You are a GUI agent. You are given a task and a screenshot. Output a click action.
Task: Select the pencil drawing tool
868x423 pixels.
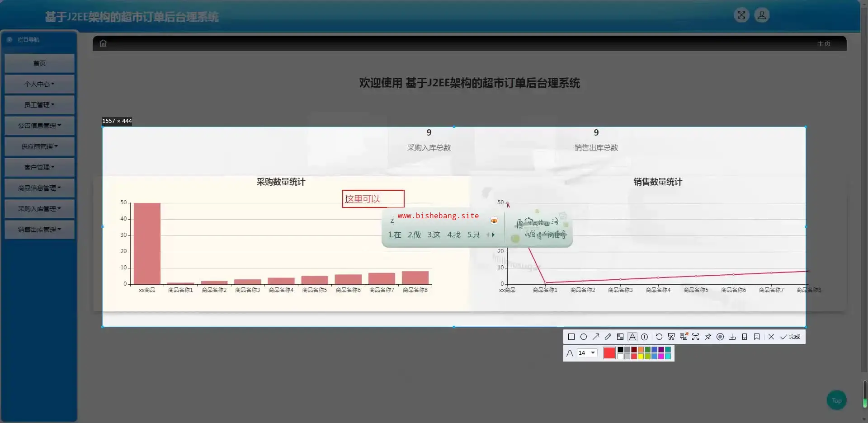608,337
